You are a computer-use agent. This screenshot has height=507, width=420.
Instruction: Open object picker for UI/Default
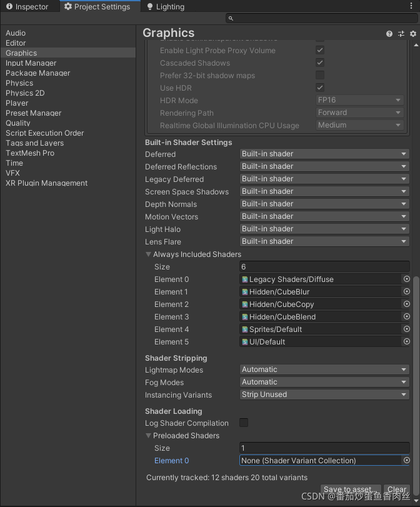[x=407, y=341]
